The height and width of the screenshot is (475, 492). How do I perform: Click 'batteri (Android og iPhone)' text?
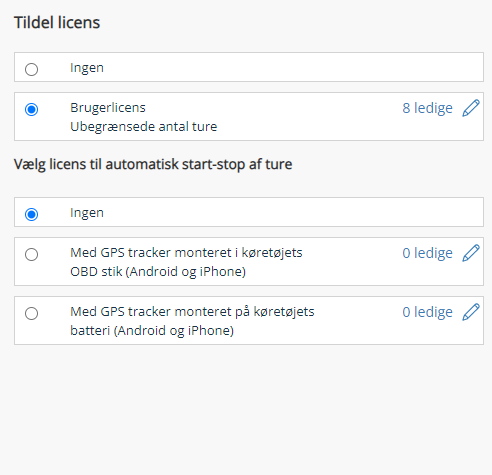152,331
